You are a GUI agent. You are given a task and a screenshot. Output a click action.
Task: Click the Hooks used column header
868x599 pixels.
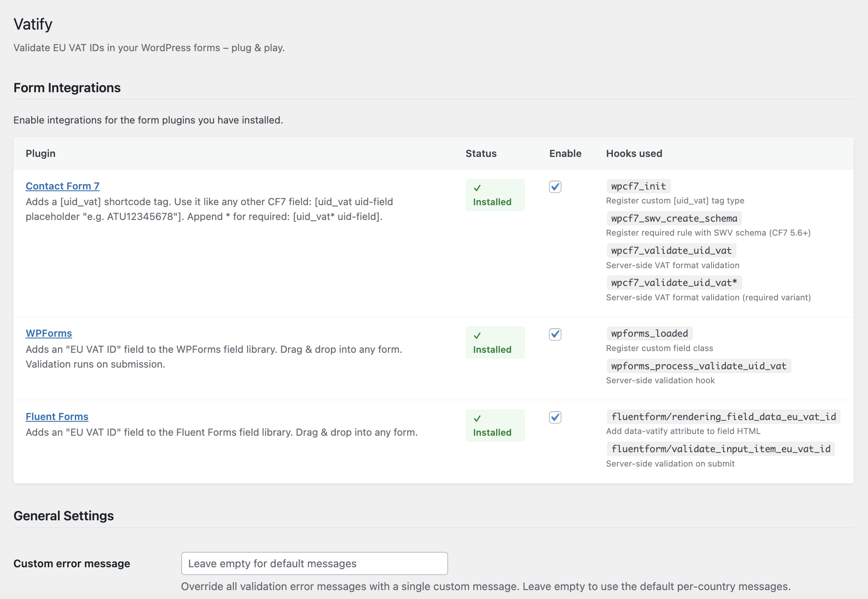point(634,153)
